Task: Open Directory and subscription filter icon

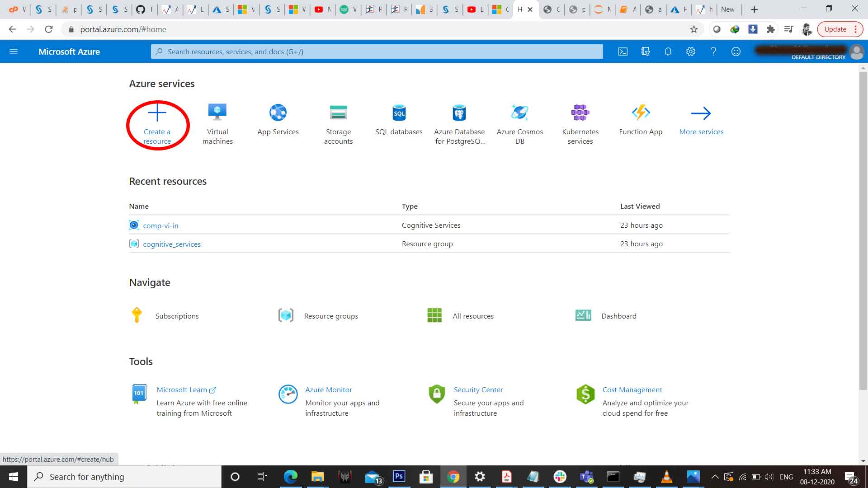Action: point(646,52)
